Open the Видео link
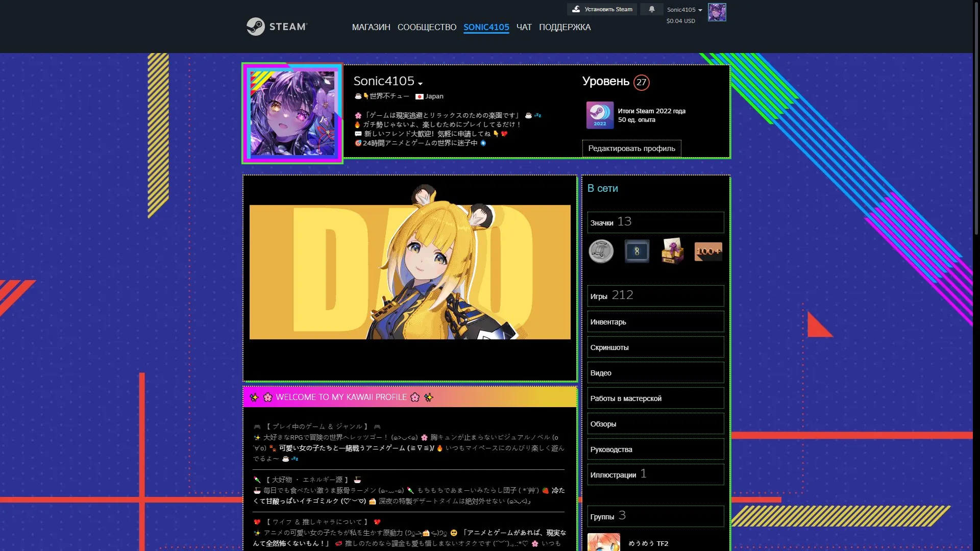 pyautogui.click(x=655, y=373)
